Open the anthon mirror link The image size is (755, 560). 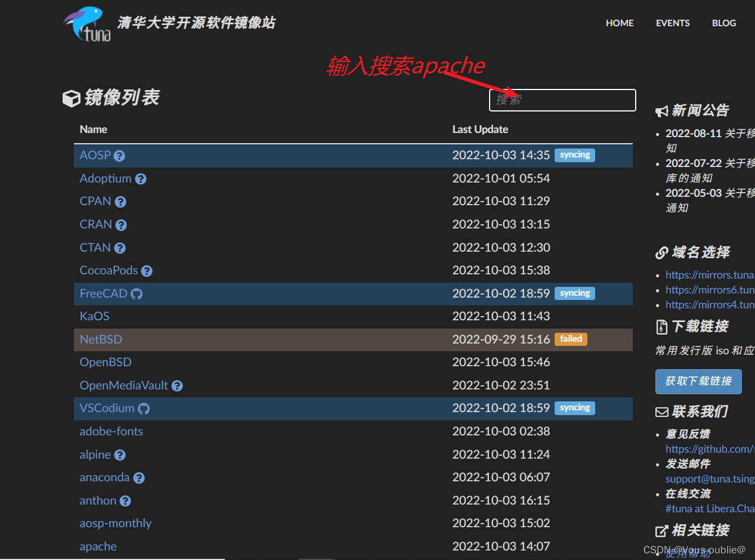pyautogui.click(x=98, y=500)
